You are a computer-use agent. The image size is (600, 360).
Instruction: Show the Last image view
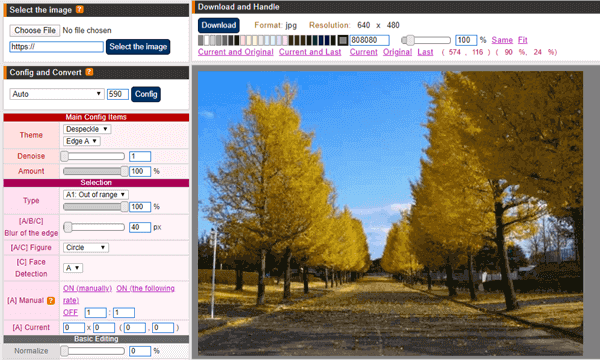425,52
